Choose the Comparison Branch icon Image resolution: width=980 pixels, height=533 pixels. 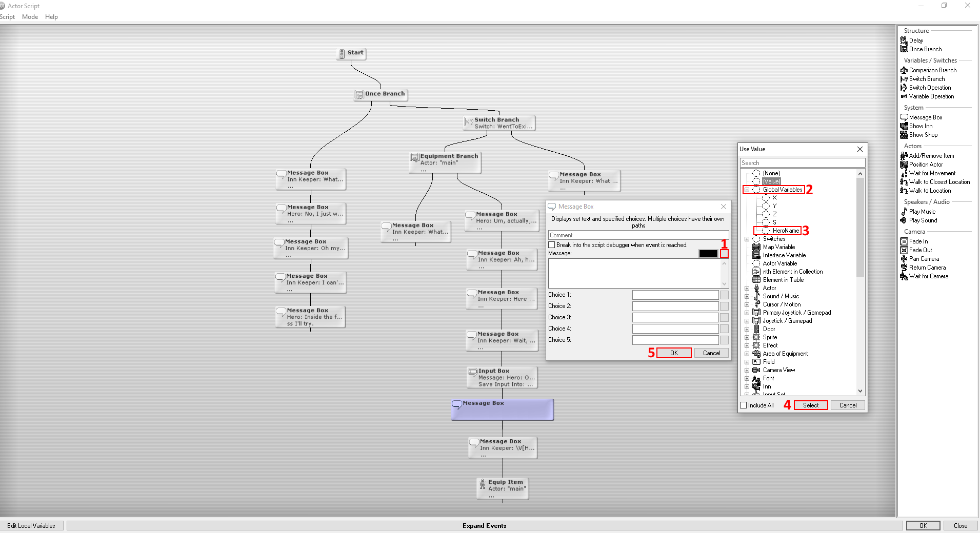(x=904, y=70)
